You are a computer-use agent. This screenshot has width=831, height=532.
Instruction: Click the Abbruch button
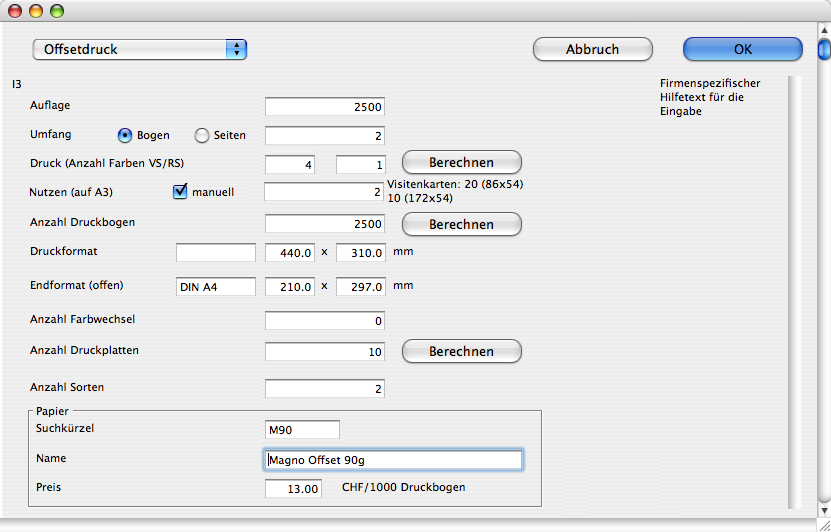point(592,49)
